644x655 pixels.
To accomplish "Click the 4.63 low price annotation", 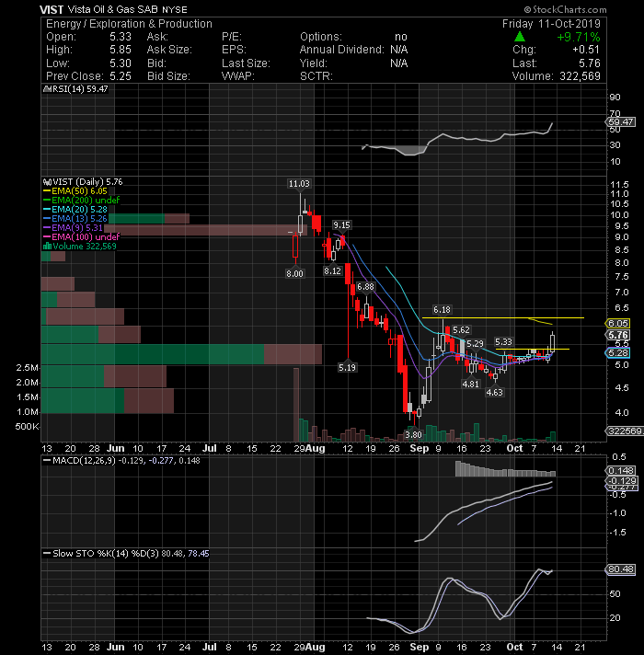I will click(494, 392).
